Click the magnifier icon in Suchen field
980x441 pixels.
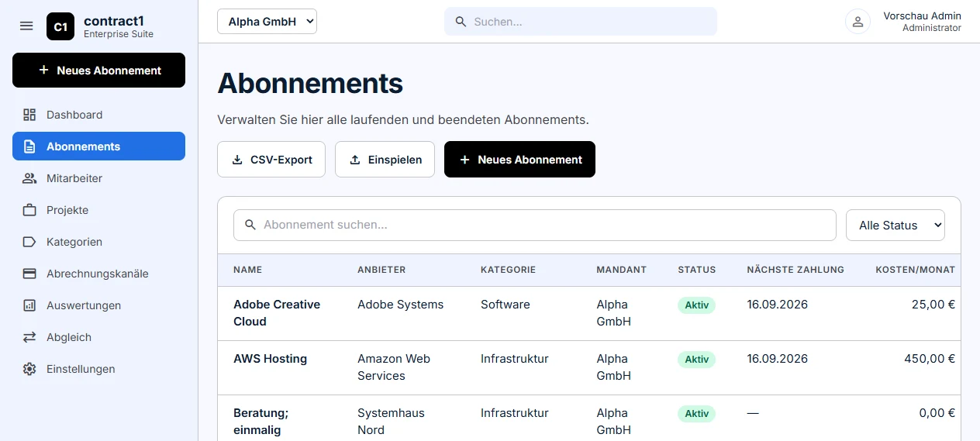point(461,22)
